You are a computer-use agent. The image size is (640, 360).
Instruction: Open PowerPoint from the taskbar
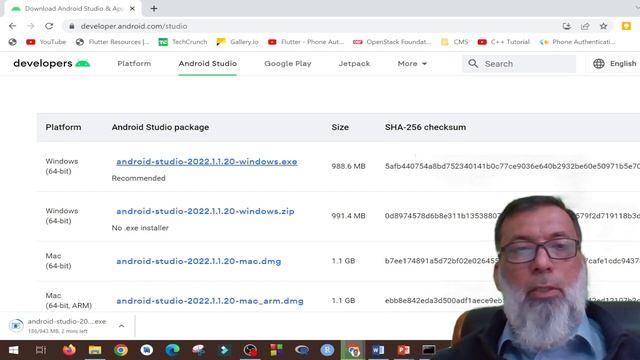point(404,350)
